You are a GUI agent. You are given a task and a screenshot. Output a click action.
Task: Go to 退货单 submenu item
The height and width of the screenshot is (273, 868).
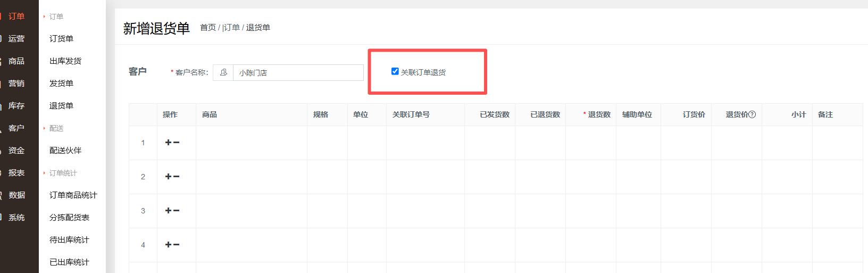(x=62, y=106)
